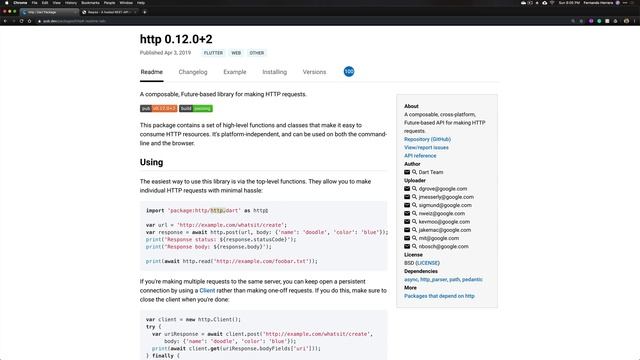
Task: Open the API reference link
Action: pyautogui.click(x=420, y=156)
